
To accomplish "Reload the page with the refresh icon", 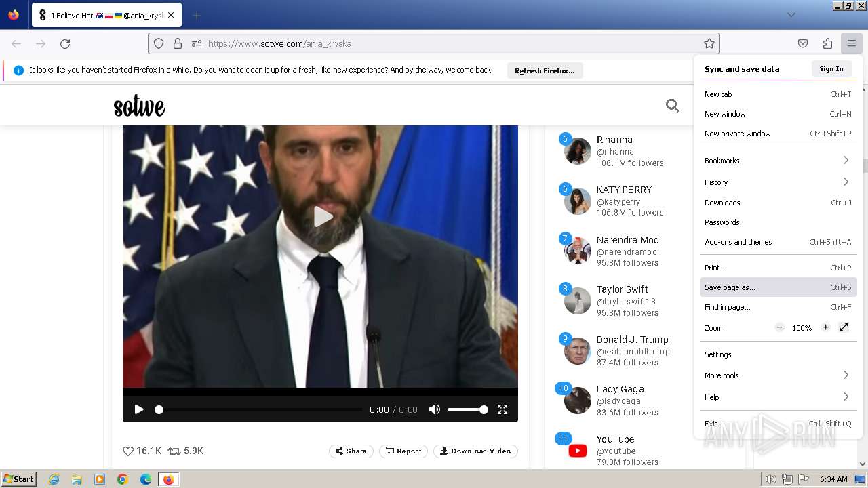I will coord(65,43).
